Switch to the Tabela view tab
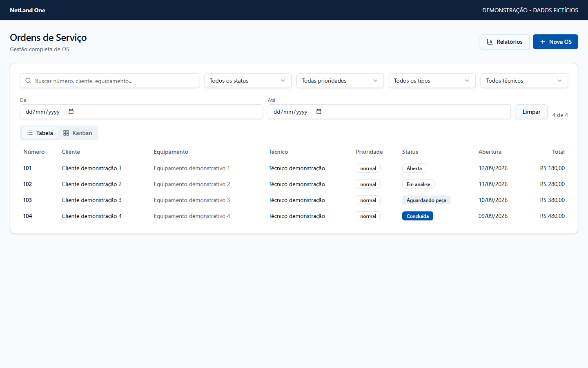The width and height of the screenshot is (588, 368). click(x=40, y=133)
